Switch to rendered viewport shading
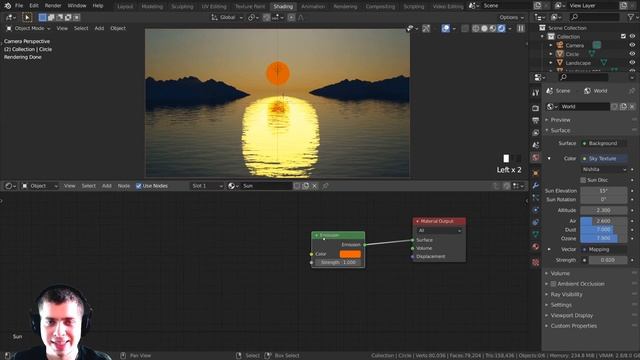Viewport: 640px width, 360px height. pyautogui.click(x=501, y=28)
